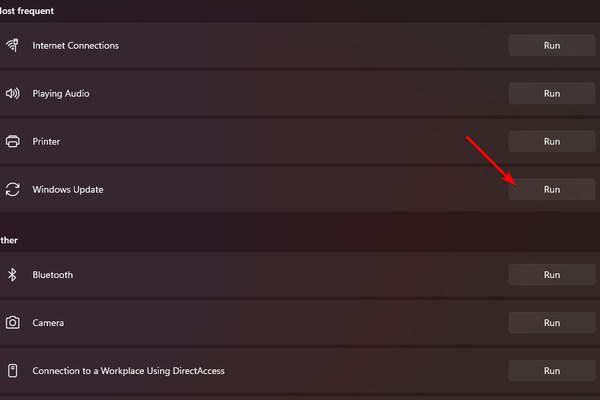600x400 pixels.
Task: Select the Windows Update label
Action: 68,189
